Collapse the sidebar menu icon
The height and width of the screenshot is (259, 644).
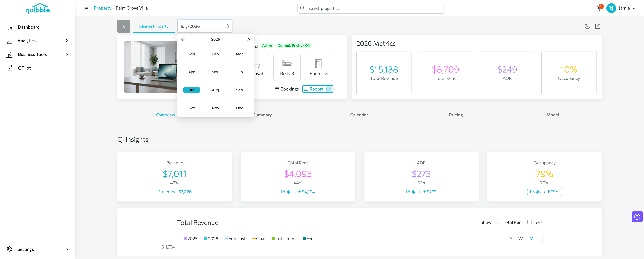coord(86,8)
